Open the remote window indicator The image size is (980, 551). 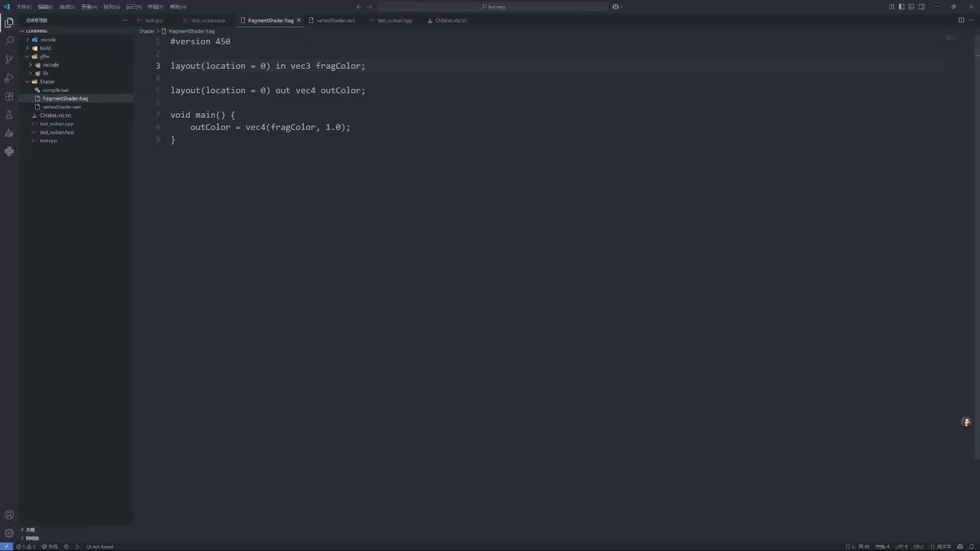(6, 546)
